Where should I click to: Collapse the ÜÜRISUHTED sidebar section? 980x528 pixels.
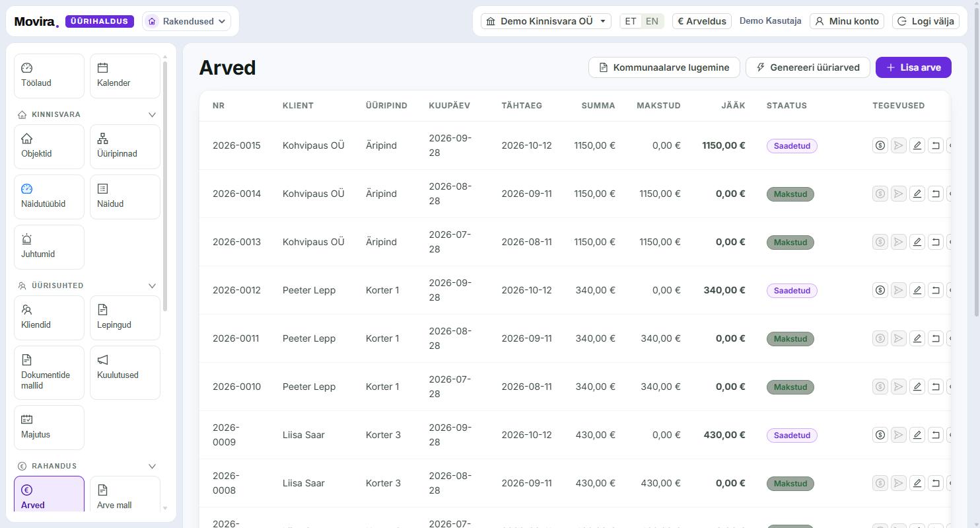(152, 285)
